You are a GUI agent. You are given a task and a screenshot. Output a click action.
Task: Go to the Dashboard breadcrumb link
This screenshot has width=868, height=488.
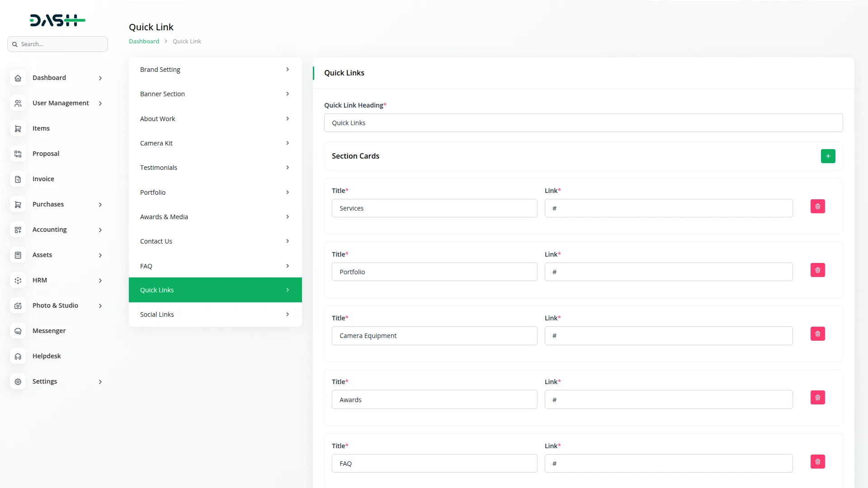[x=144, y=41]
